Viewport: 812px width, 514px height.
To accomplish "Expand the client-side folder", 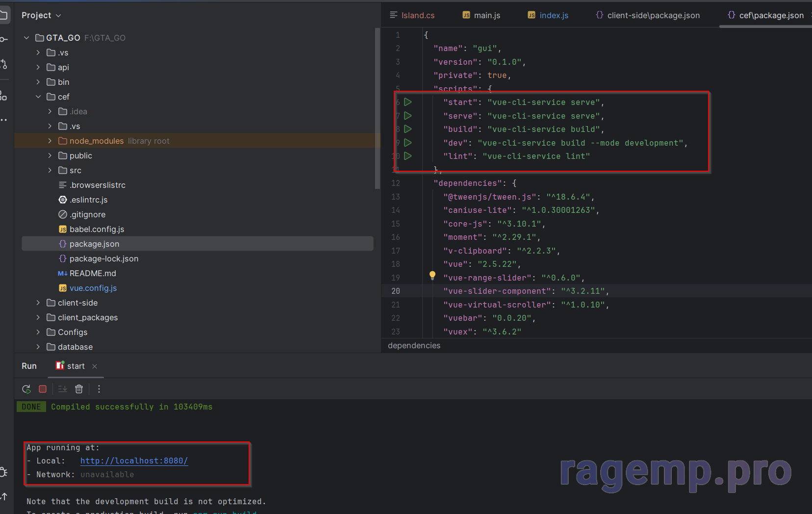I will click(38, 303).
